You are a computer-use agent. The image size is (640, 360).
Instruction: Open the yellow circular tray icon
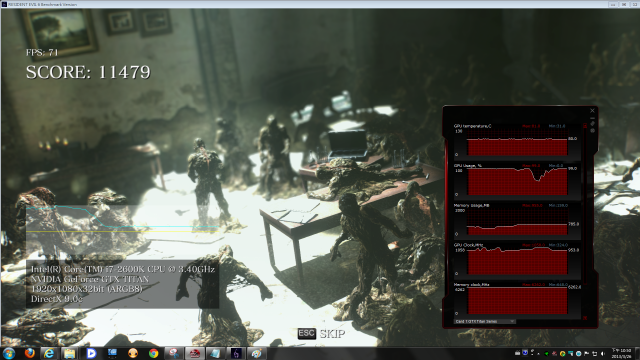coord(562,353)
